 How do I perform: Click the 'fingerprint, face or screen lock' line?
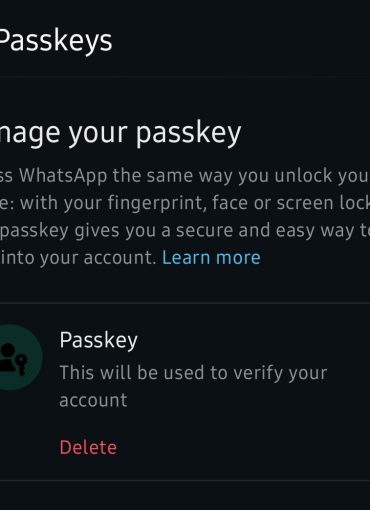pyautogui.click(x=185, y=203)
